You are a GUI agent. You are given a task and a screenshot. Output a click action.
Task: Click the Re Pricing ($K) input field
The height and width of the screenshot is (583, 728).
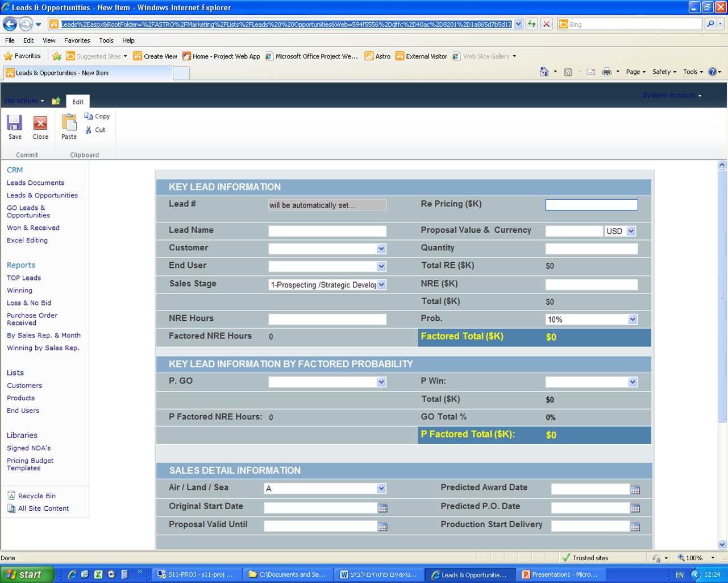592,205
